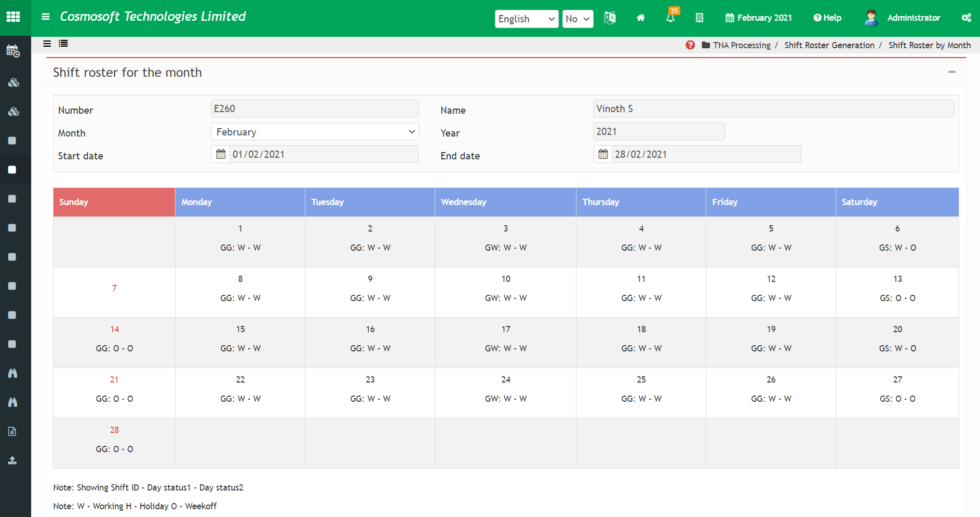Click the TNA Processing folder icon
The width and height of the screenshot is (980, 517).
pos(706,45)
